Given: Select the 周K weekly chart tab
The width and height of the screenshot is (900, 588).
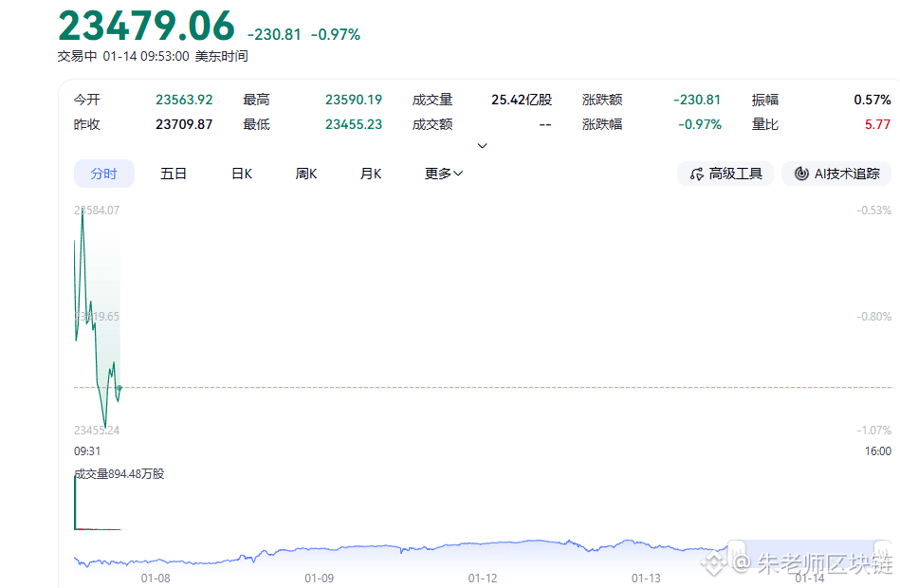Looking at the screenshot, I should (304, 174).
